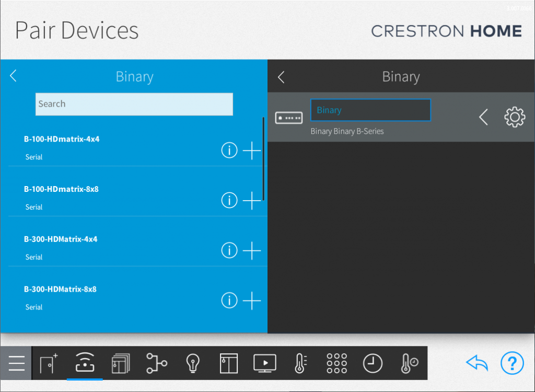
Task: Click the blue undo back arrow
Action: click(x=477, y=363)
